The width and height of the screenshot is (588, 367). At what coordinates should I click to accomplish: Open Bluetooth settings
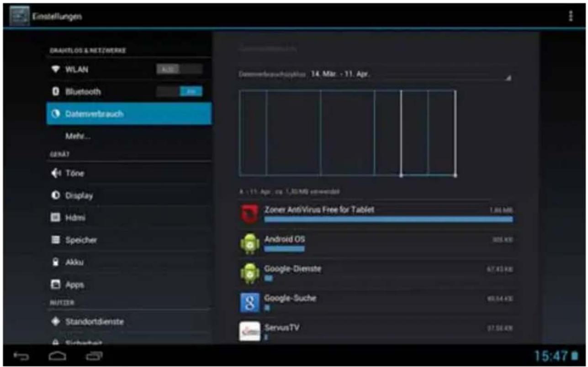[x=129, y=92]
